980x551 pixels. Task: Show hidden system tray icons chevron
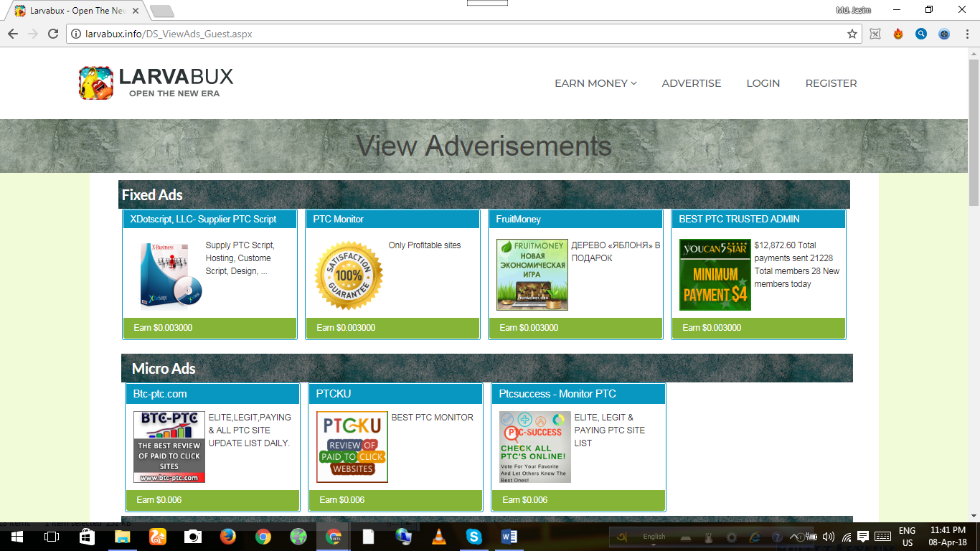click(794, 537)
